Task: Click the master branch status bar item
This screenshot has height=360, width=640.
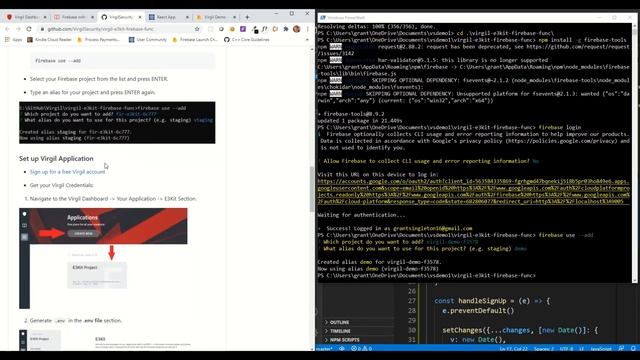Action: [325, 349]
